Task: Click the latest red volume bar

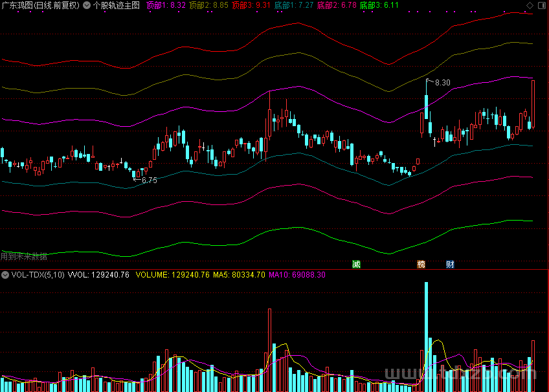Action: (533, 366)
